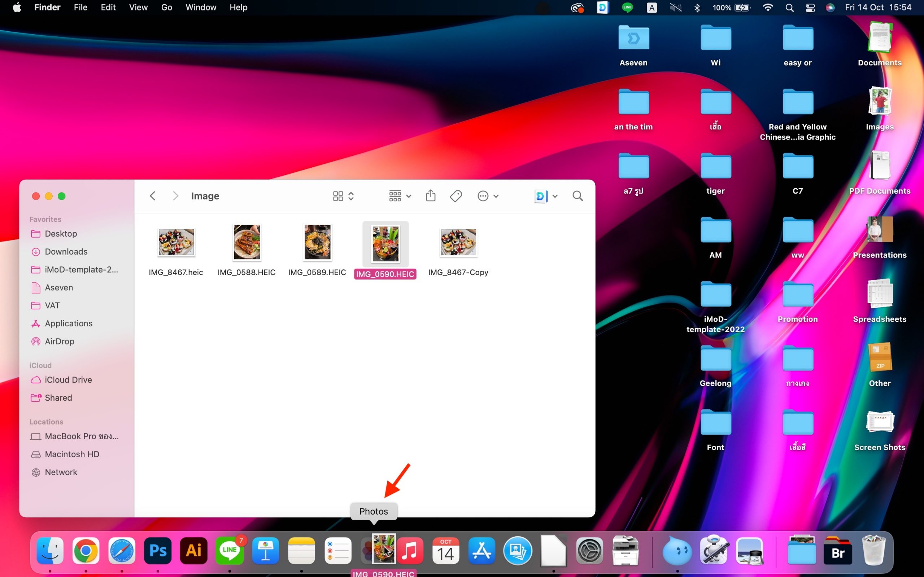Select Downloads in Finder sidebar
This screenshot has height=577, width=924.
[x=66, y=251]
